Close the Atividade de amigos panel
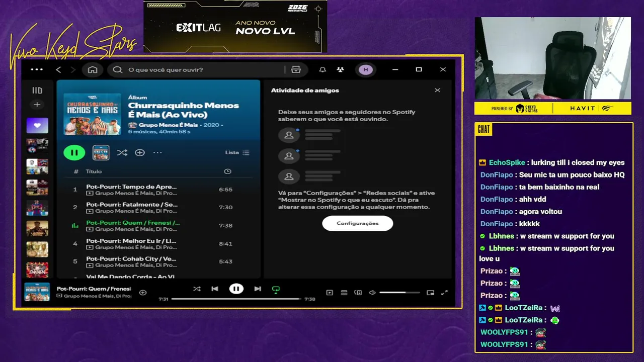The width and height of the screenshot is (644, 362). pyautogui.click(x=437, y=90)
